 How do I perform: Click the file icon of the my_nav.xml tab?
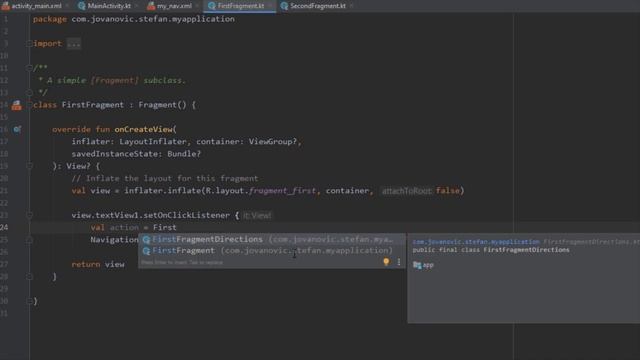pyautogui.click(x=151, y=6)
